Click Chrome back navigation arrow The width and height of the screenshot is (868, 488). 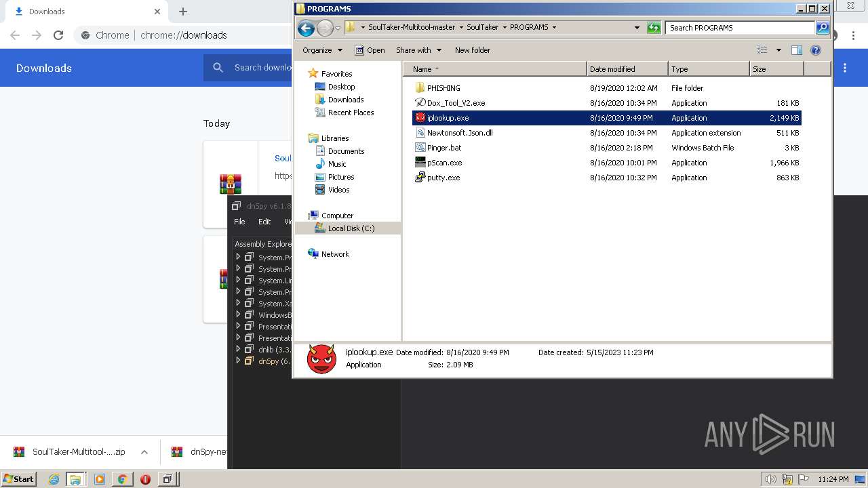click(15, 35)
